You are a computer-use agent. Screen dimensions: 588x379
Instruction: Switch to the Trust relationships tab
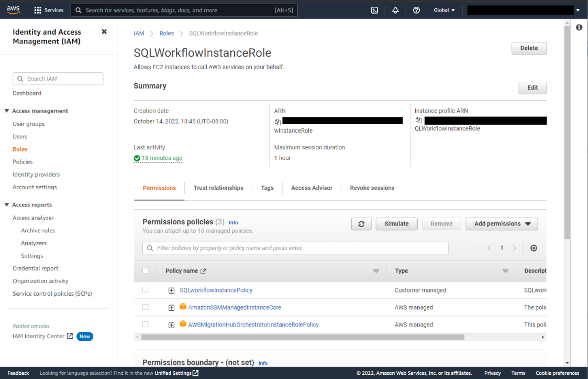click(x=218, y=188)
